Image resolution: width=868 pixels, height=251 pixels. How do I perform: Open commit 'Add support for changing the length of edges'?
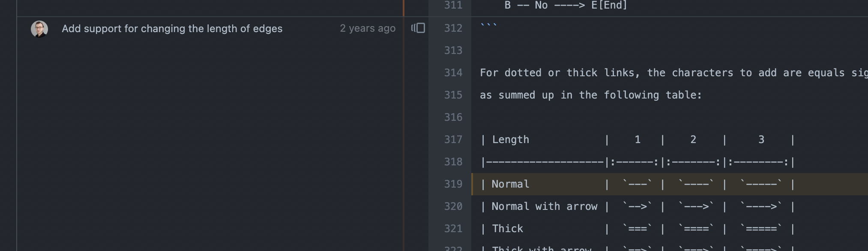click(x=172, y=29)
